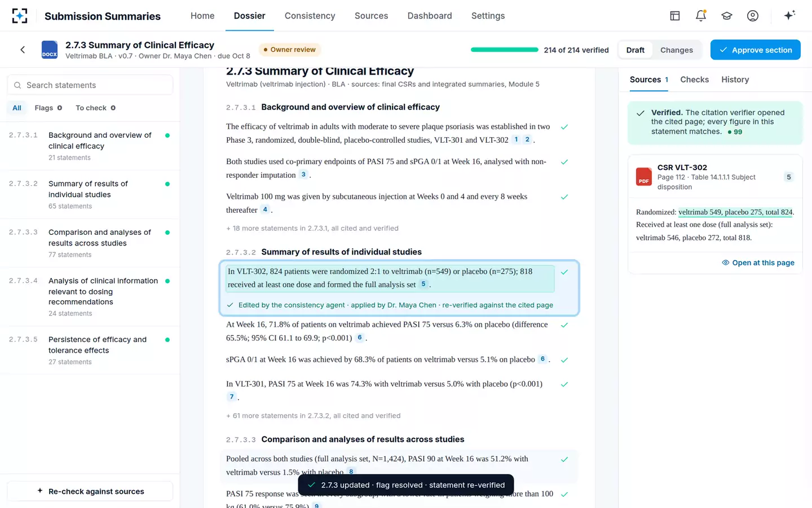Go back with the left chevron arrow
812x508 pixels.
[23, 50]
